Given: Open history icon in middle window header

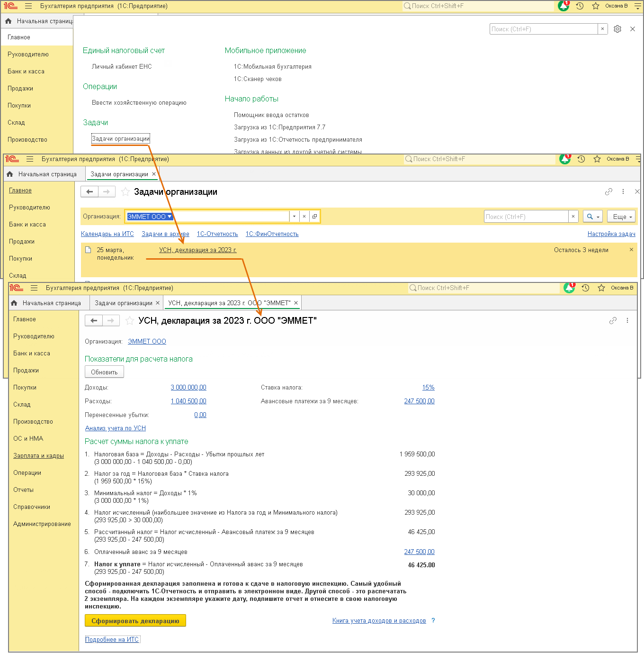Looking at the screenshot, I should (581, 159).
